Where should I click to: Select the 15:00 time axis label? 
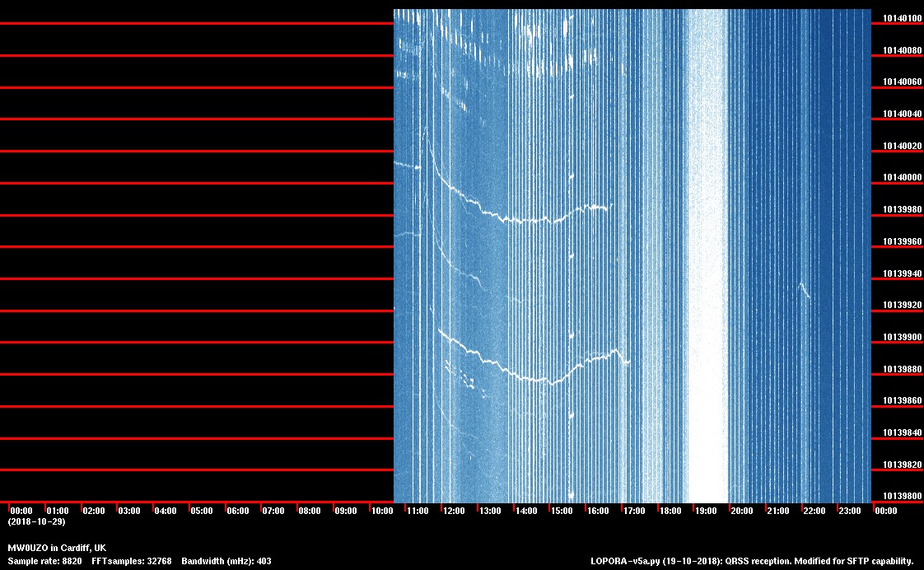562,512
